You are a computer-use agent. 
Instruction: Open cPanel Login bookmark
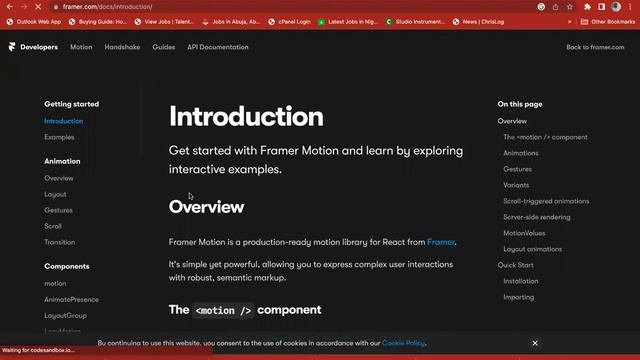[x=289, y=22]
